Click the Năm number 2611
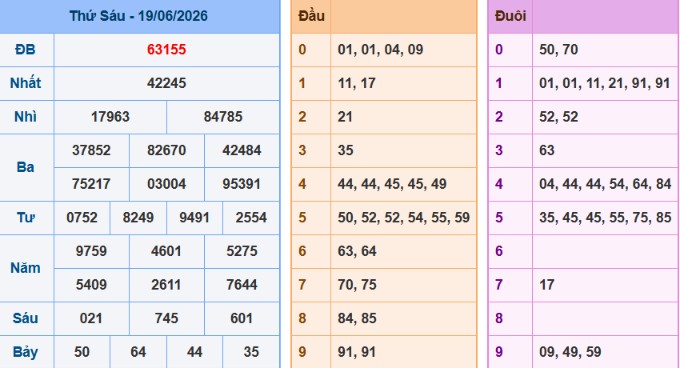 tap(167, 285)
